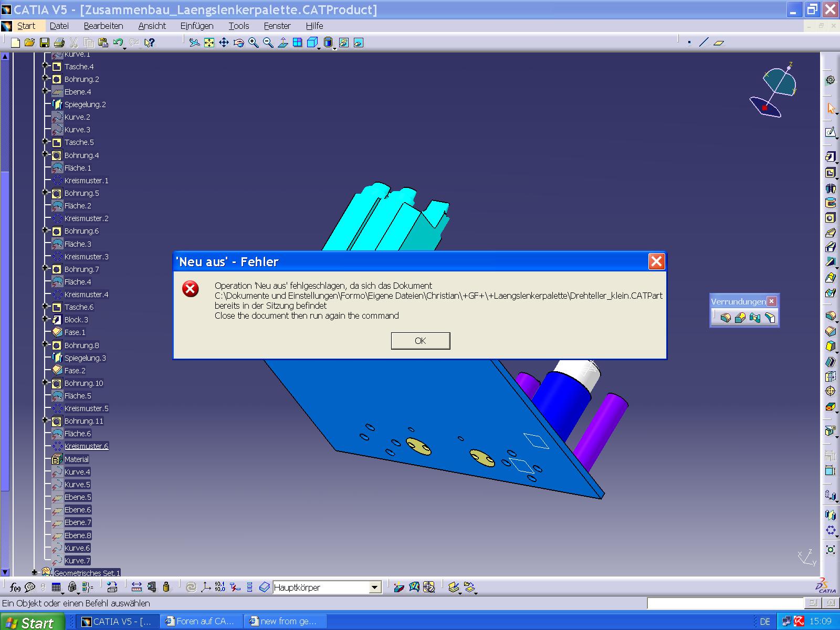Click the Select arrow tool on right toolbar

click(x=831, y=108)
